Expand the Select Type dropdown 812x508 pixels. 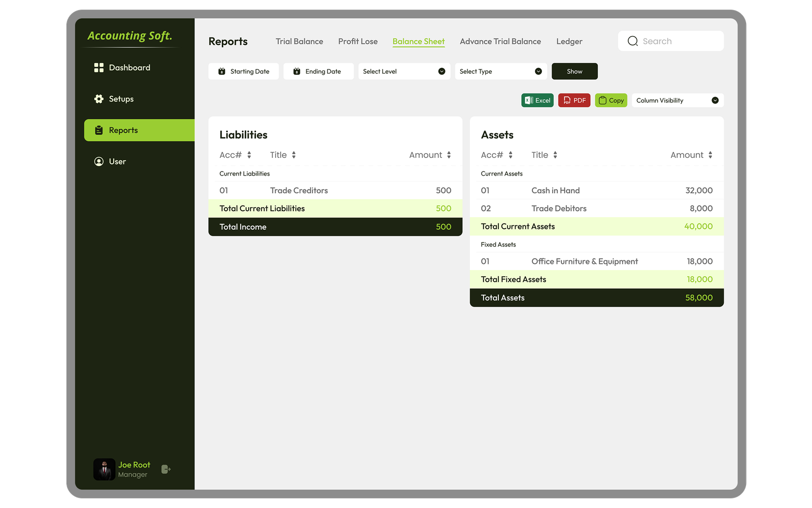[539, 71]
